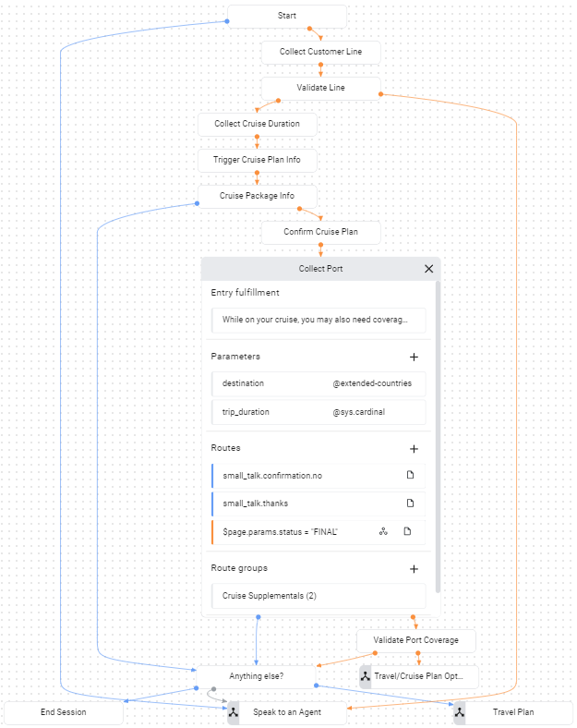577x728 pixels.
Task: Open Cruise Supplementals route group
Action: (318, 596)
